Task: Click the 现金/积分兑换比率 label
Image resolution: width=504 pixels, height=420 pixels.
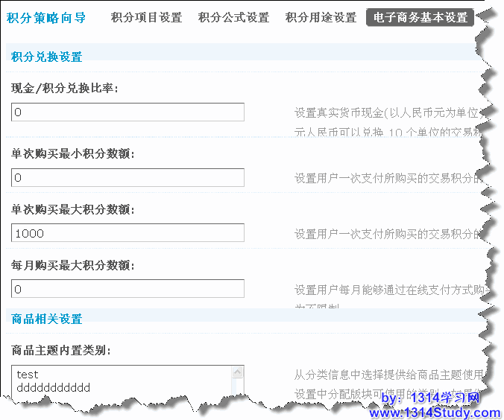Action: tap(65, 89)
